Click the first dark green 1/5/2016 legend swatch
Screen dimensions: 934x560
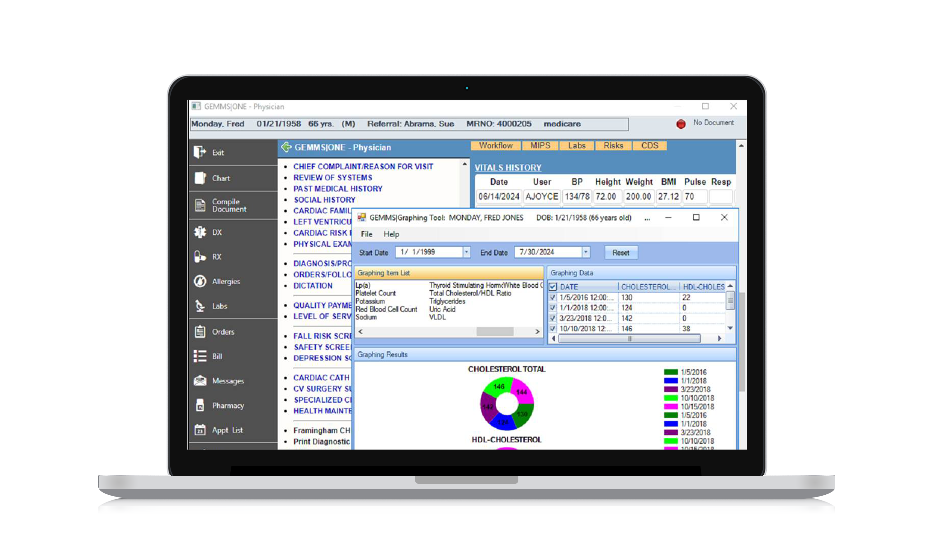pyautogui.click(x=671, y=372)
